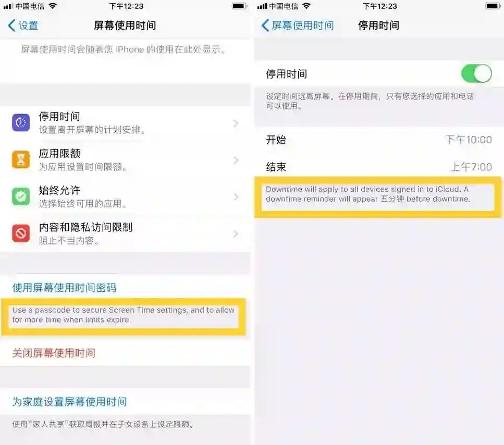Open the 始终允许 row chevron
504x445 pixels.
tap(236, 197)
